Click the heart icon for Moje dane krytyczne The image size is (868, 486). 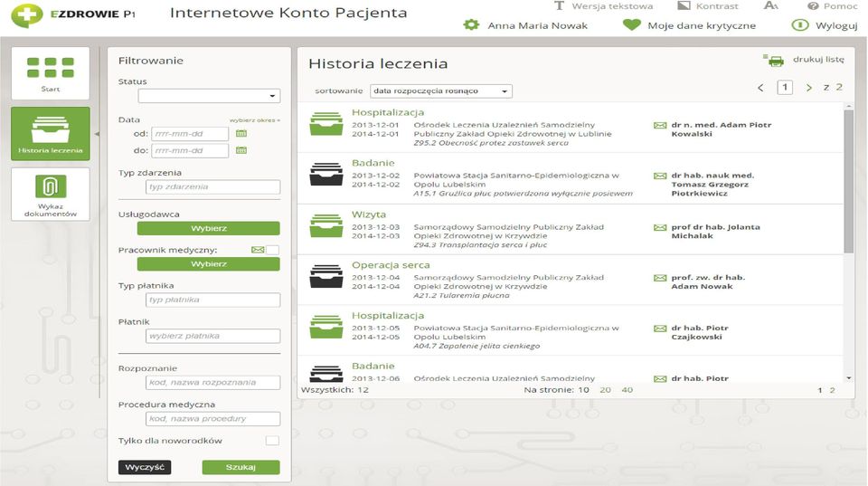click(632, 25)
